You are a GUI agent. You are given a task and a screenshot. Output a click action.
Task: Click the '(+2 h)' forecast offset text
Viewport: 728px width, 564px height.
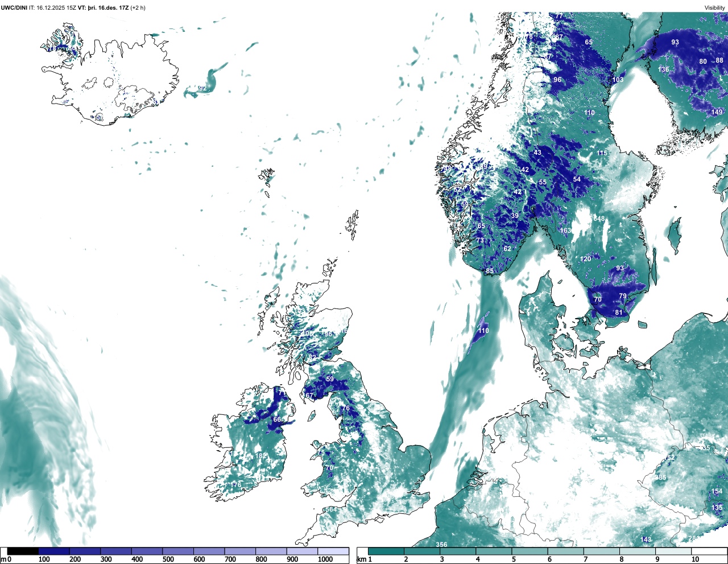tap(138, 7)
